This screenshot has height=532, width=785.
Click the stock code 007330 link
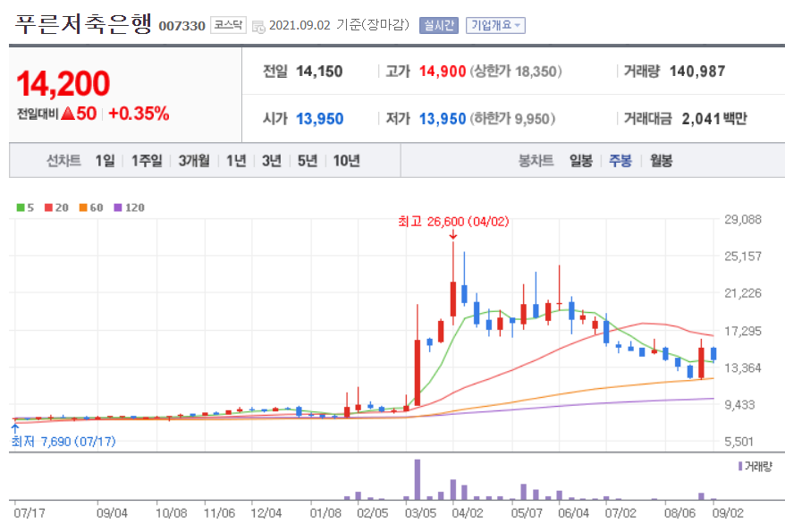pos(181,25)
